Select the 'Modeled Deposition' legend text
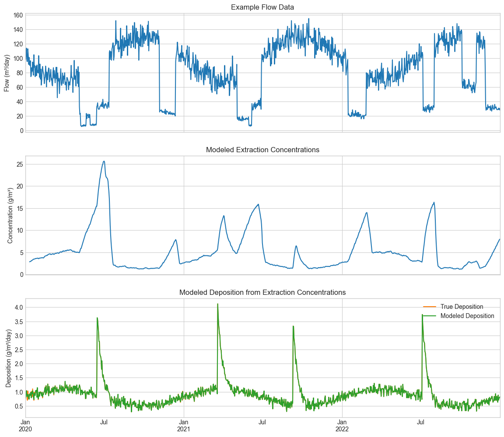 [467, 316]
